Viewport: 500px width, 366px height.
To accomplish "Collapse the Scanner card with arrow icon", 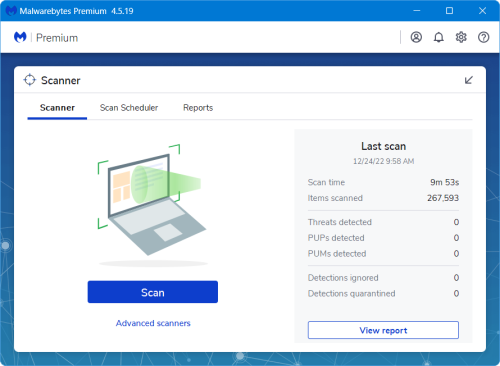I will coord(469,80).
